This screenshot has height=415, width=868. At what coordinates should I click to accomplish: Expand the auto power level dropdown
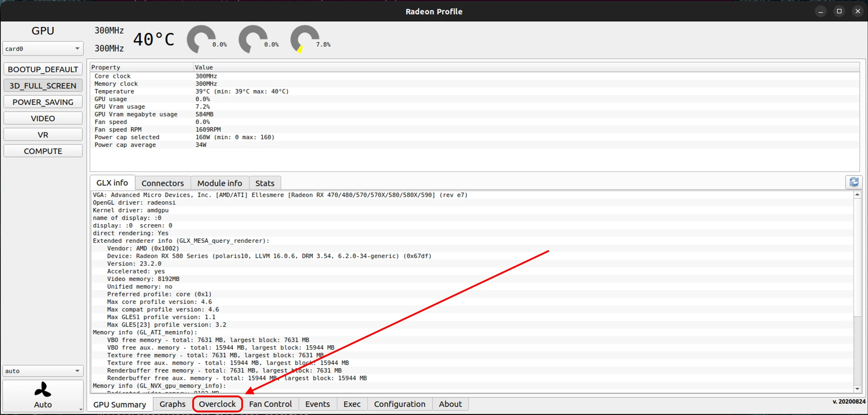[43, 371]
